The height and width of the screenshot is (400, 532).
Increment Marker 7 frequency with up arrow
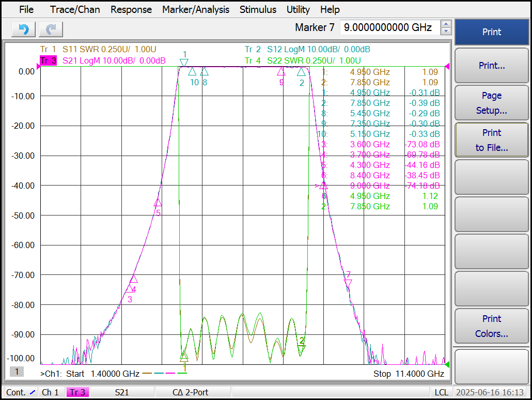click(446, 24)
